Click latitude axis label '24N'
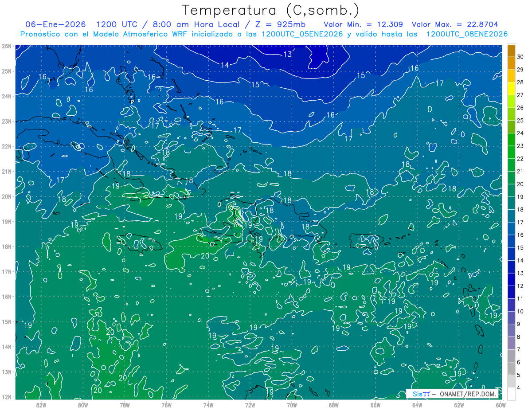The image size is (532, 411). [x=7, y=96]
